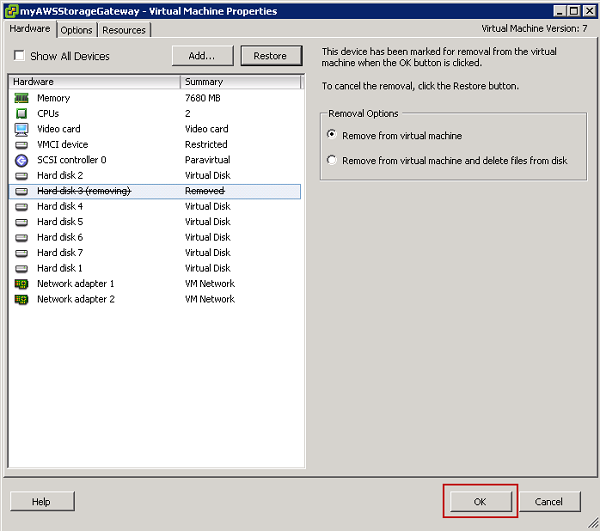Click the Cancel button
This screenshot has height=531, width=600.
click(549, 501)
